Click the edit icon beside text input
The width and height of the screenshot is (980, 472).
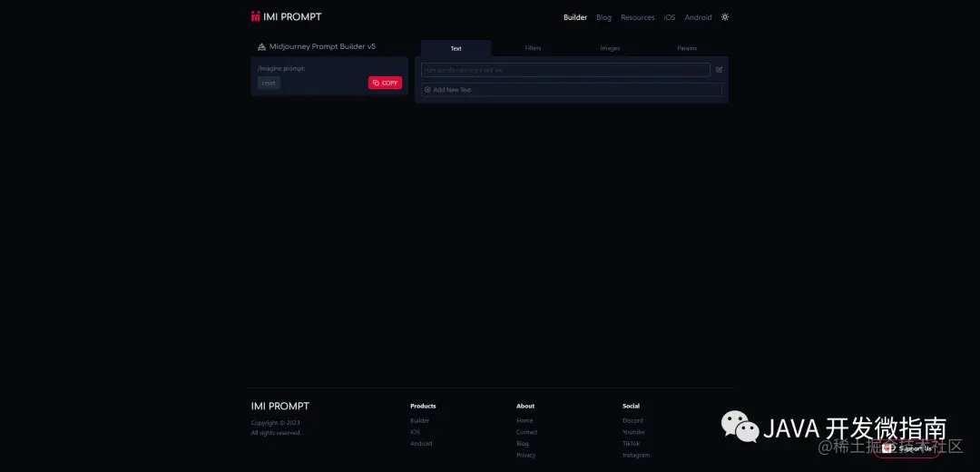point(719,70)
